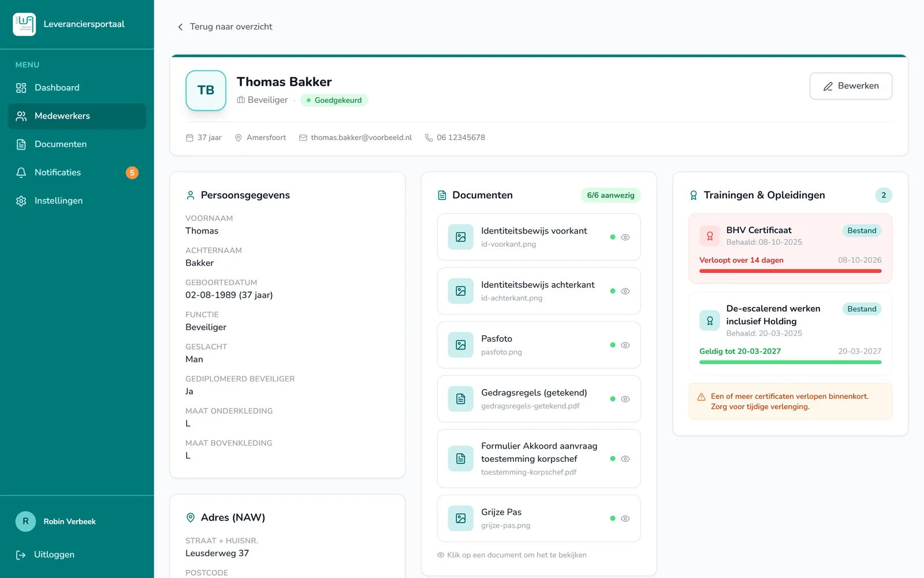Click eye icon for Grijze Pas

[x=625, y=518]
